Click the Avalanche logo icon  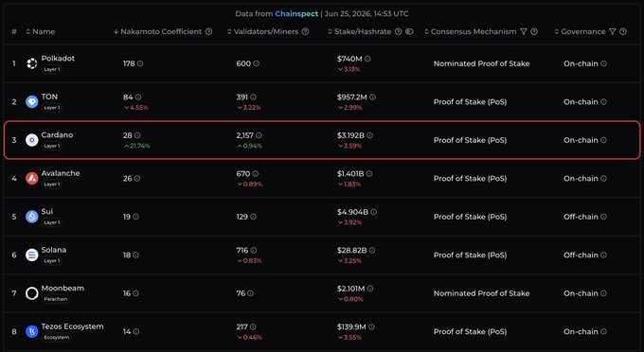pos(31,179)
